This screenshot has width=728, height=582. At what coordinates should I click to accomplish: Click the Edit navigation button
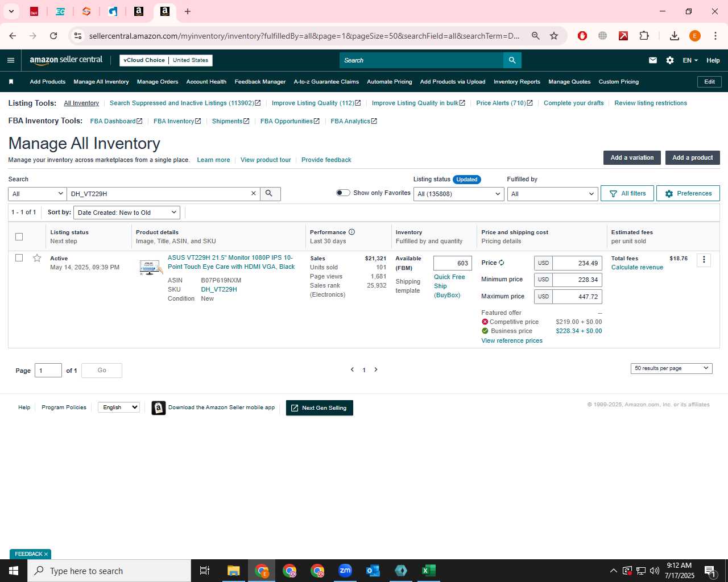coord(709,82)
